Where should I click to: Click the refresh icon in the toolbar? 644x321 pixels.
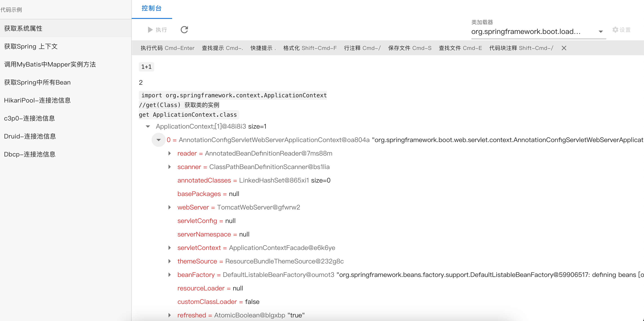(184, 30)
